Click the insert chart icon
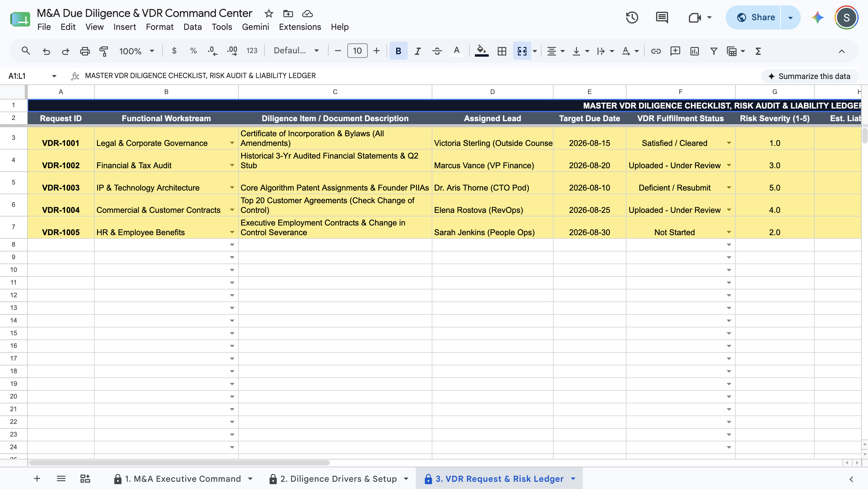 [694, 51]
